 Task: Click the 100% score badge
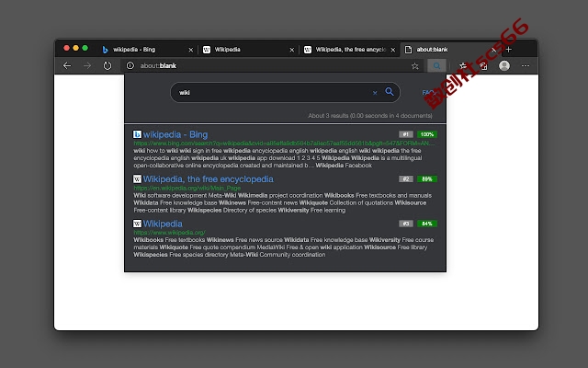(426, 134)
